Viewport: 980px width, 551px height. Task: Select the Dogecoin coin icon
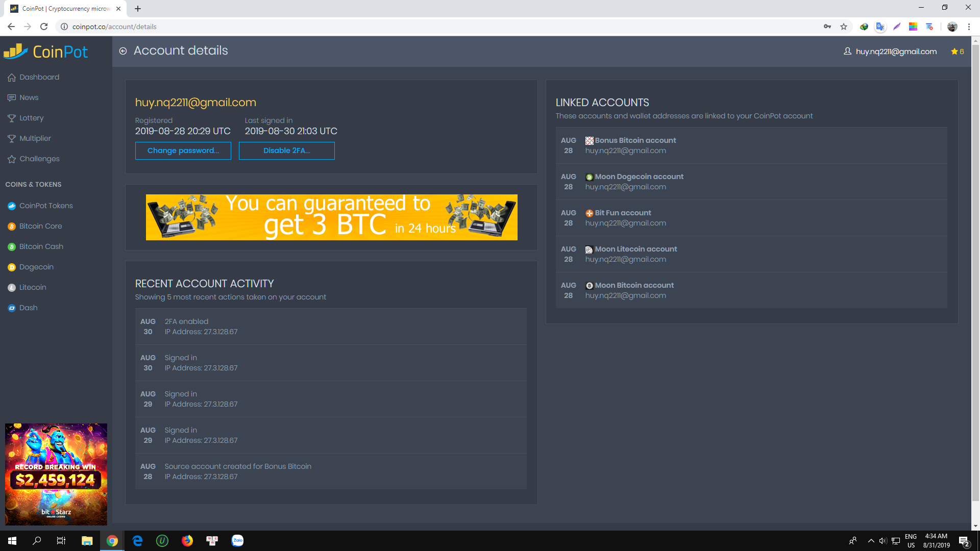tap(12, 267)
